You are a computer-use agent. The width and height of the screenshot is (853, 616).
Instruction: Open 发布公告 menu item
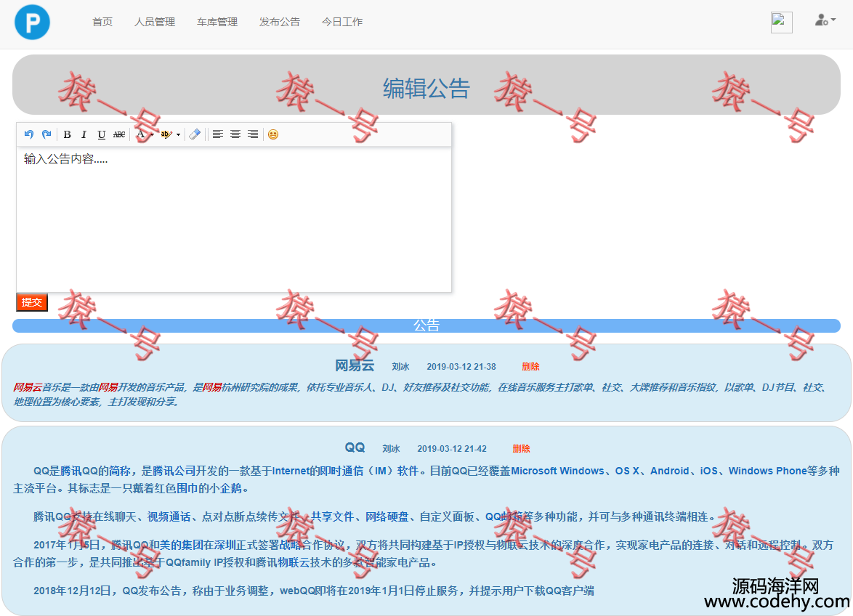pos(280,22)
